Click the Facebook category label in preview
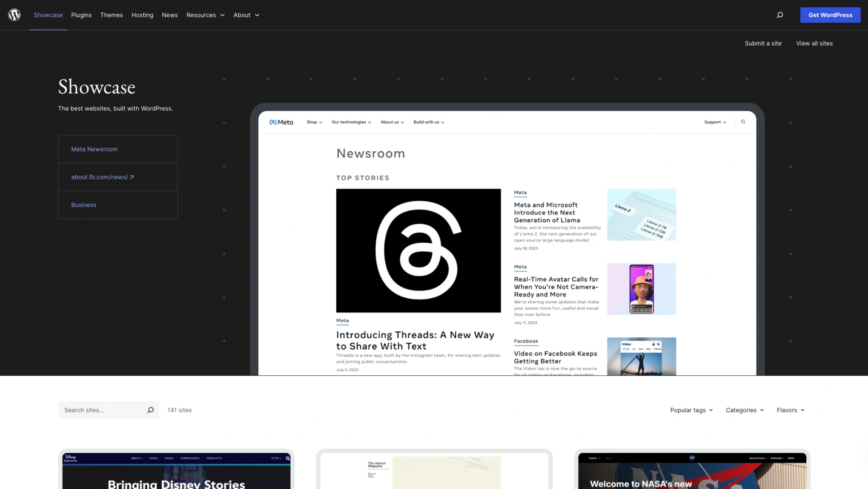Image resolution: width=868 pixels, height=489 pixels. pyautogui.click(x=526, y=341)
